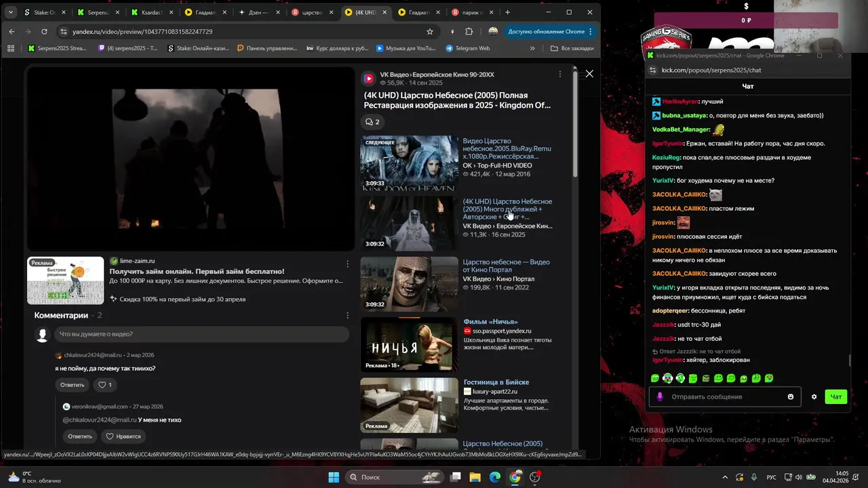Click the taskbar search box "Поиск"
868x488 pixels.
coord(395,477)
